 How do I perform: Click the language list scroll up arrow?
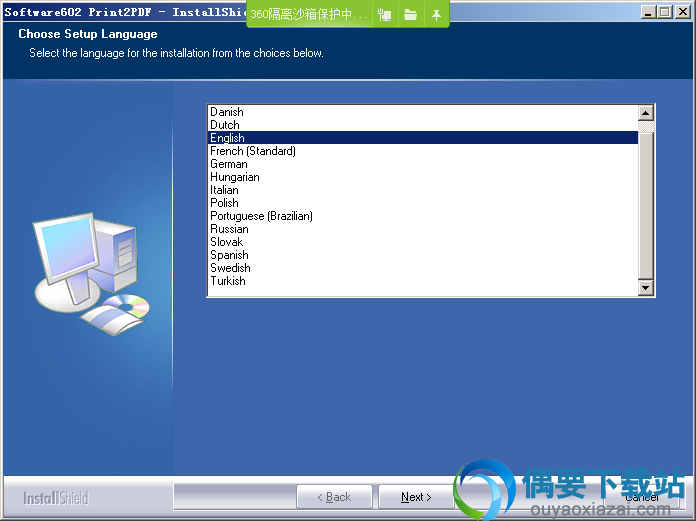[645, 113]
